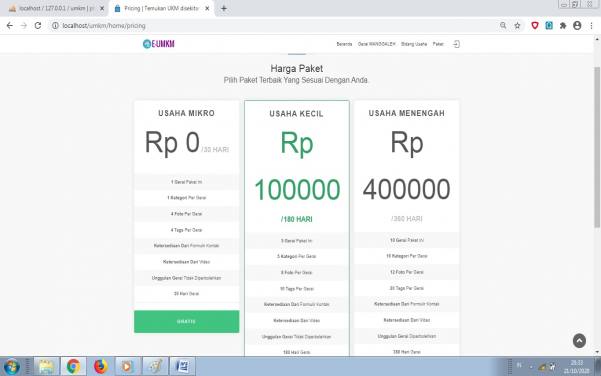Close the Pricing tab
The height and width of the screenshot is (376, 601).
[x=207, y=8]
